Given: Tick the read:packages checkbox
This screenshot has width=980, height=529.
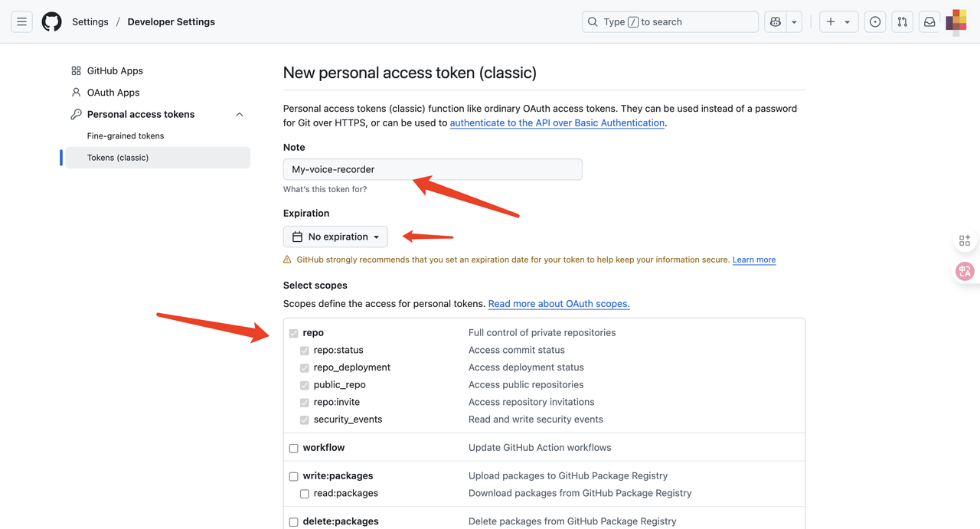Looking at the screenshot, I should point(305,494).
